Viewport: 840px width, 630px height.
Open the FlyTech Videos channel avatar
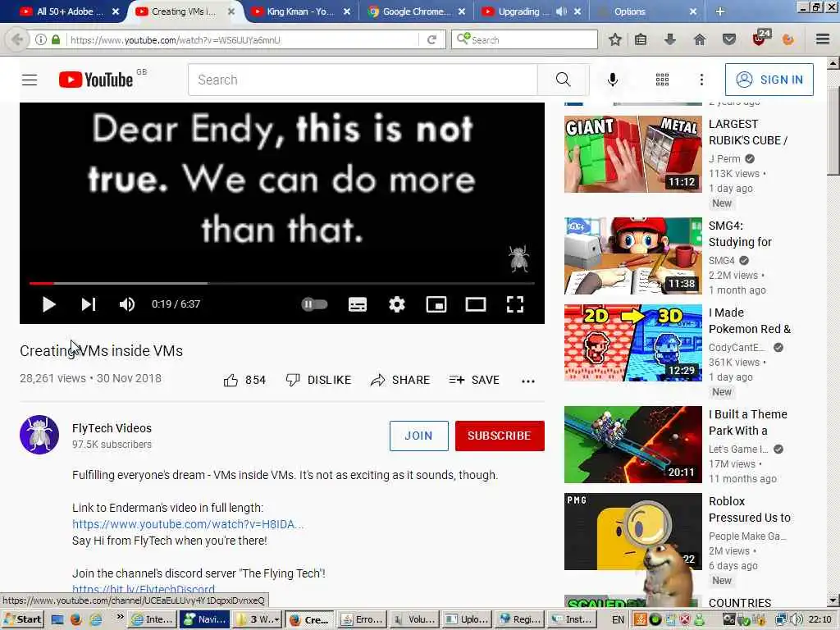[x=39, y=435]
